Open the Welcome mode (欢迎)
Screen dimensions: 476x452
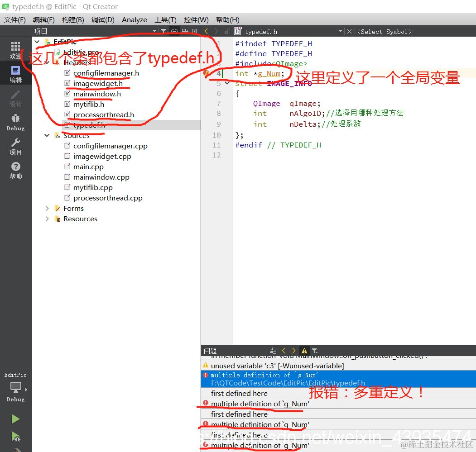click(x=15, y=50)
